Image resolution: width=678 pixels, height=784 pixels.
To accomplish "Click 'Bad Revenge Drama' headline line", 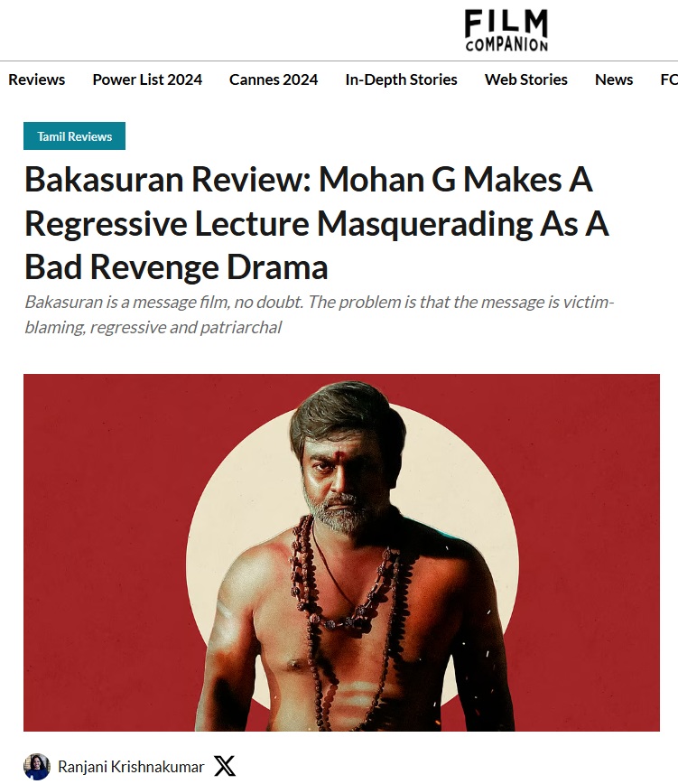I will pyautogui.click(x=176, y=267).
